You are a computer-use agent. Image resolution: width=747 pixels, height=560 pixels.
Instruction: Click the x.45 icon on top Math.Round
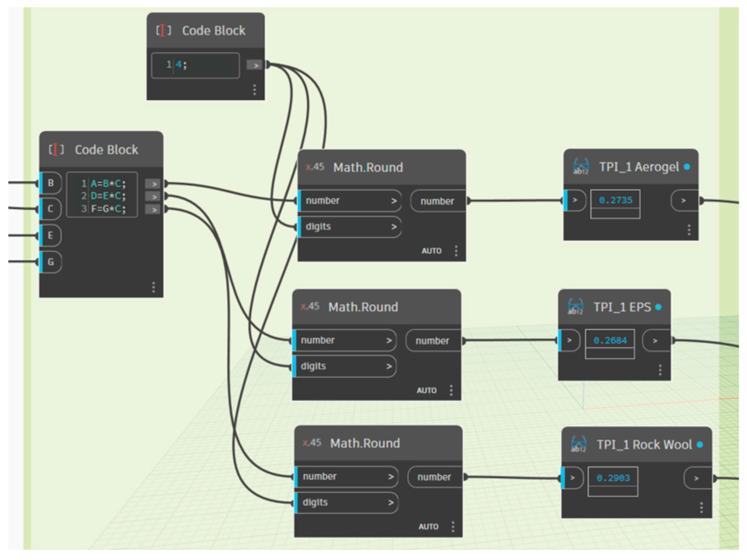click(315, 166)
